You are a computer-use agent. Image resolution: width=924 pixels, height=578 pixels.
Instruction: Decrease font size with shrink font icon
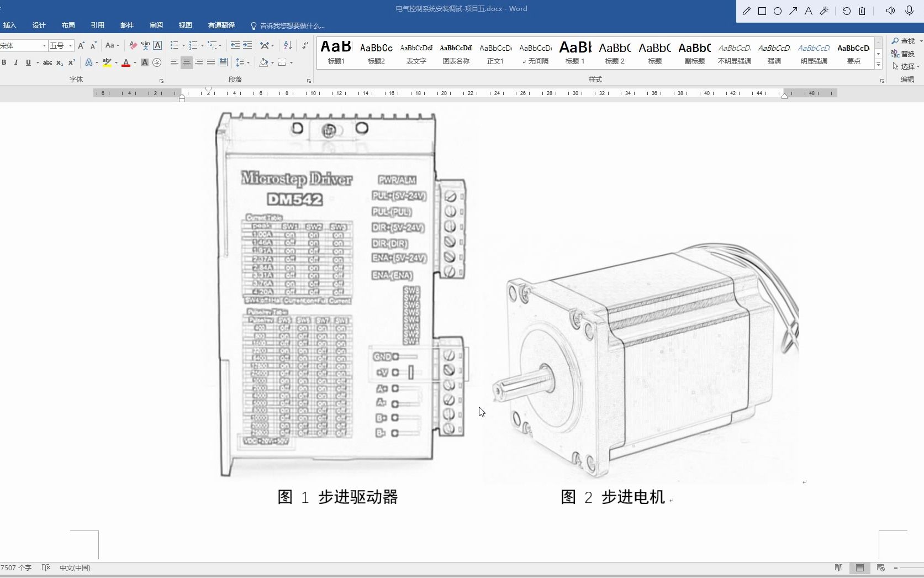[x=93, y=45]
